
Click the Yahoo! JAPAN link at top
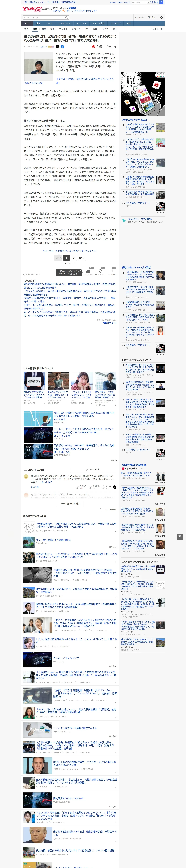pos(116,2)
